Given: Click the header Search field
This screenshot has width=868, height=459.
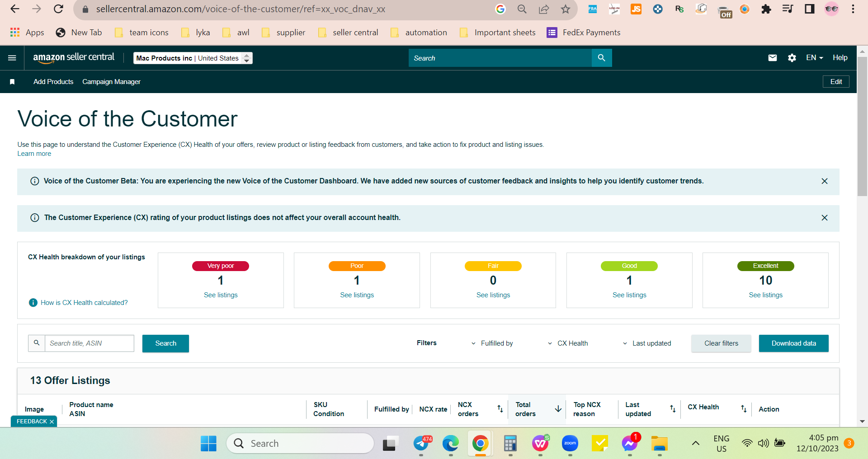Looking at the screenshot, I should (x=500, y=58).
